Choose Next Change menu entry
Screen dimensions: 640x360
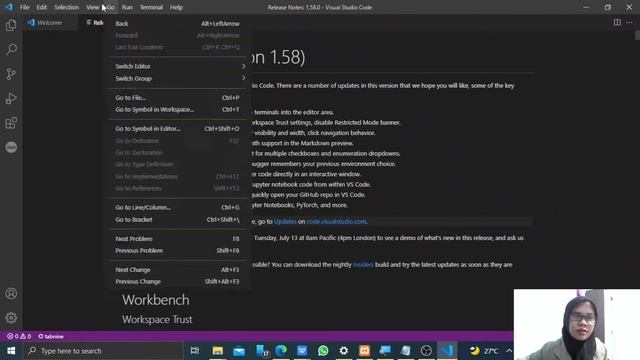coord(178,270)
